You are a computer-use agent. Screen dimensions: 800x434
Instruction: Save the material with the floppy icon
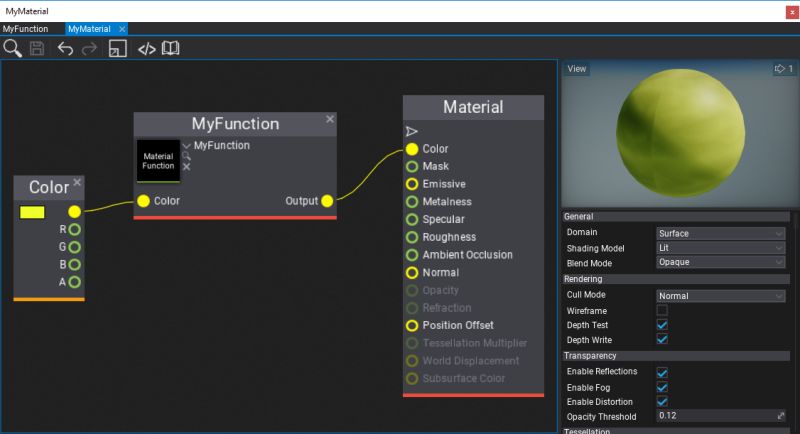37,48
